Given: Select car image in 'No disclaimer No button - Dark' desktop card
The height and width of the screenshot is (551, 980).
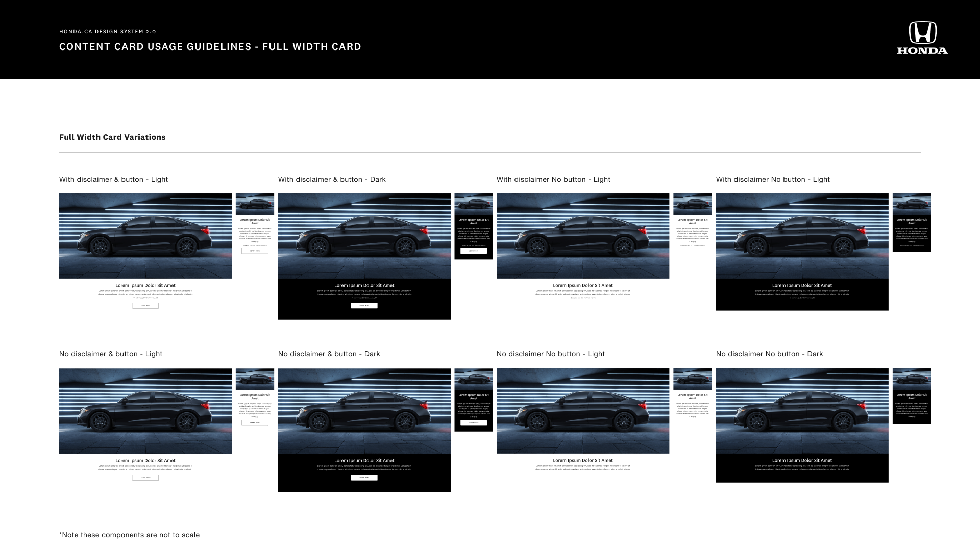Looking at the screenshot, I should point(802,411).
